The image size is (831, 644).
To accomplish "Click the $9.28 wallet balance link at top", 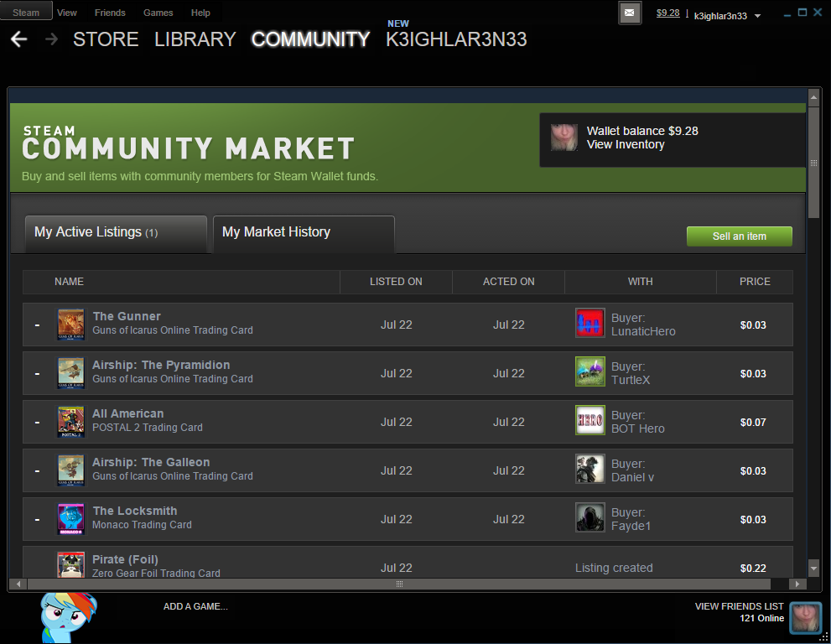I will pos(667,13).
